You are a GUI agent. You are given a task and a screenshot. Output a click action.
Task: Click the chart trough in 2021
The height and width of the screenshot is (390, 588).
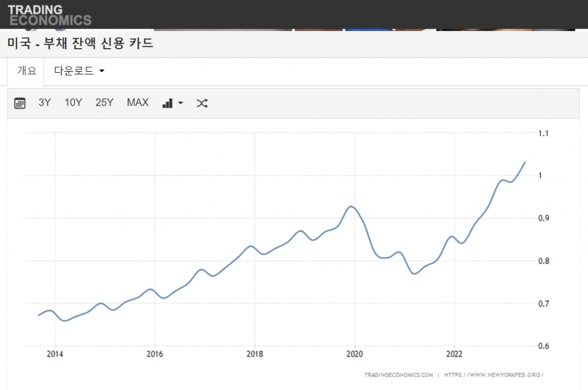[x=415, y=274]
